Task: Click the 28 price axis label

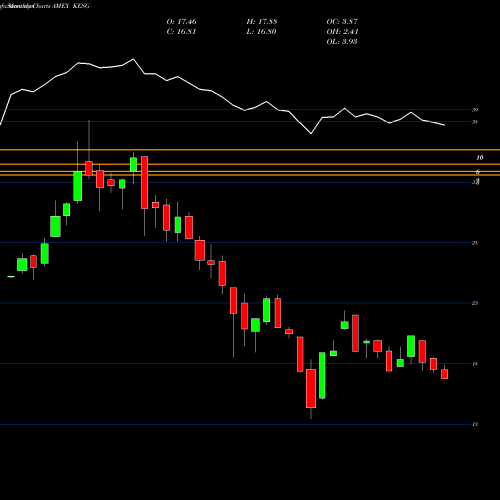Action: tap(475, 243)
